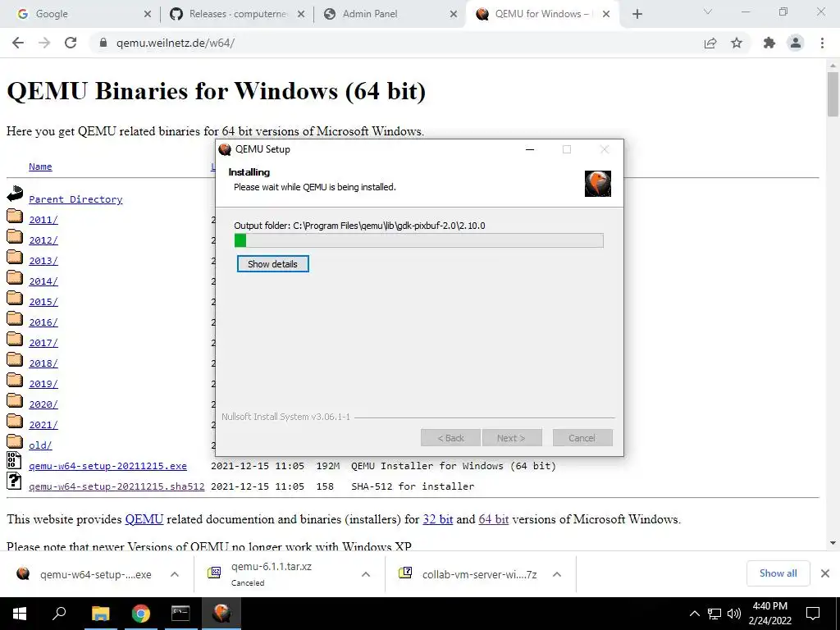Open the 64 bit binaries link
This screenshot has height=630, width=840.
pos(493,519)
